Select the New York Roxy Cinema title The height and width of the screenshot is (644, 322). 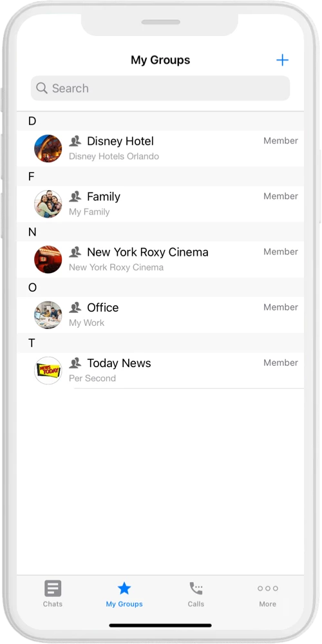click(147, 252)
